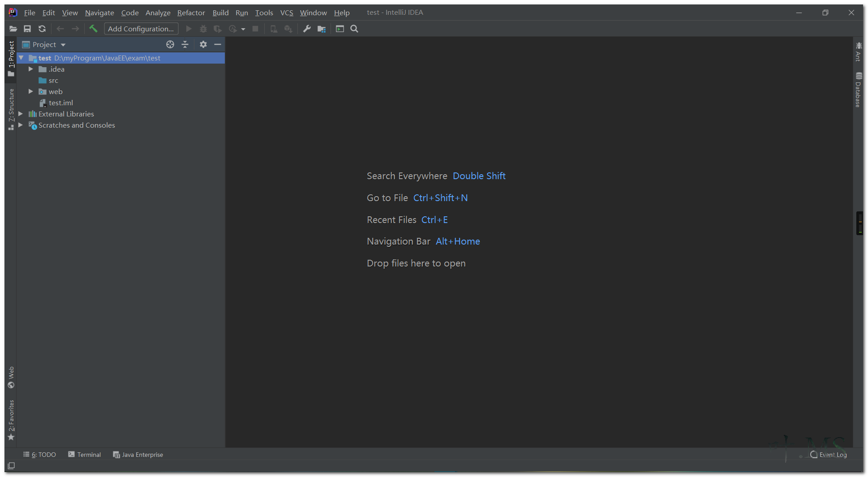Viewport: 868px width, 477px height.
Task: Toggle the Structure side tab
Action: tap(11, 110)
